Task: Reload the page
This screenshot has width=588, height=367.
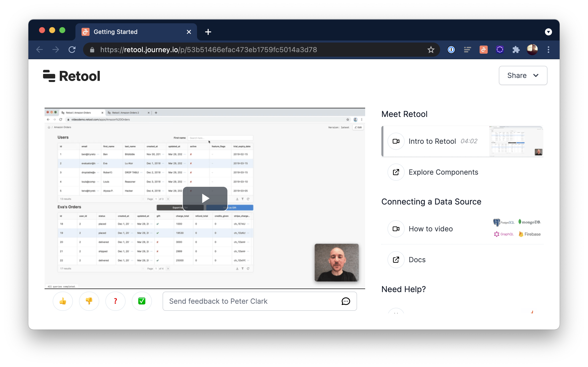Action: tap(72, 50)
